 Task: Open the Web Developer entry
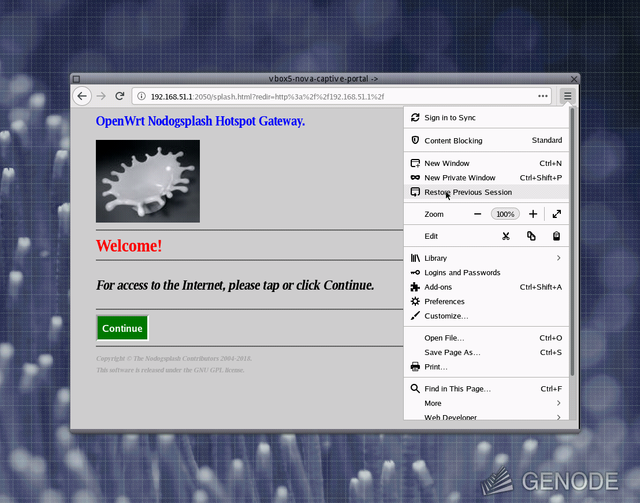pyautogui.click(x=487, y=416)
